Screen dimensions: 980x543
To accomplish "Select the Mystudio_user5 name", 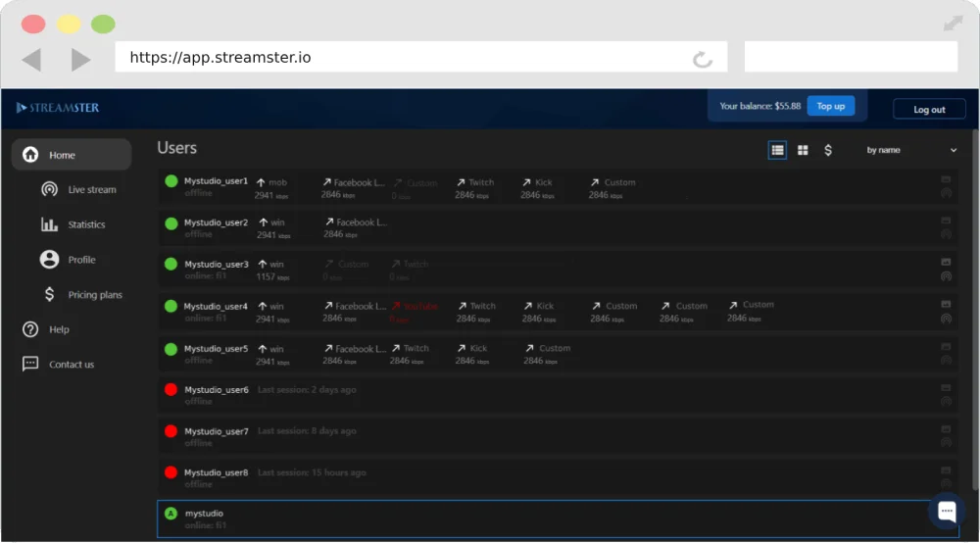I will (216, 349).
